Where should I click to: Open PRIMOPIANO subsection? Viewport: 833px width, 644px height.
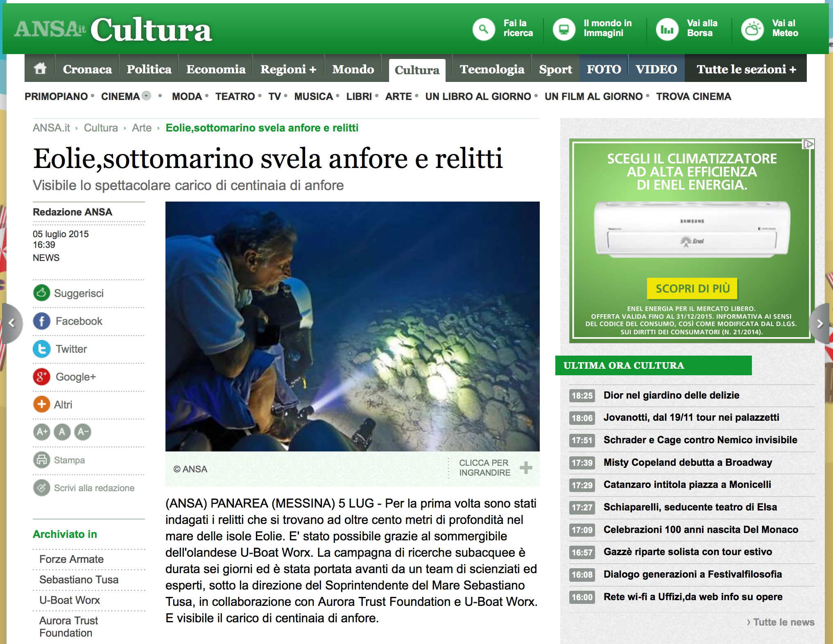56,96
